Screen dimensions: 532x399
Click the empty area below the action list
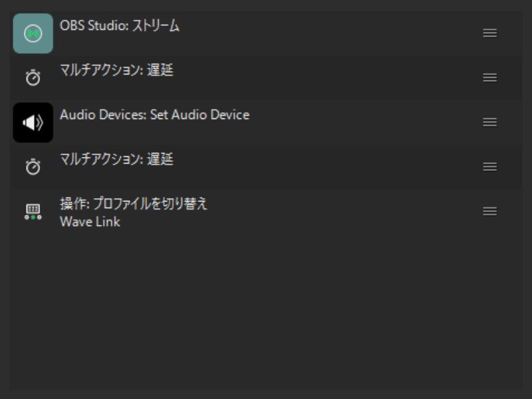pyautogui.click(x=266, y=313)
